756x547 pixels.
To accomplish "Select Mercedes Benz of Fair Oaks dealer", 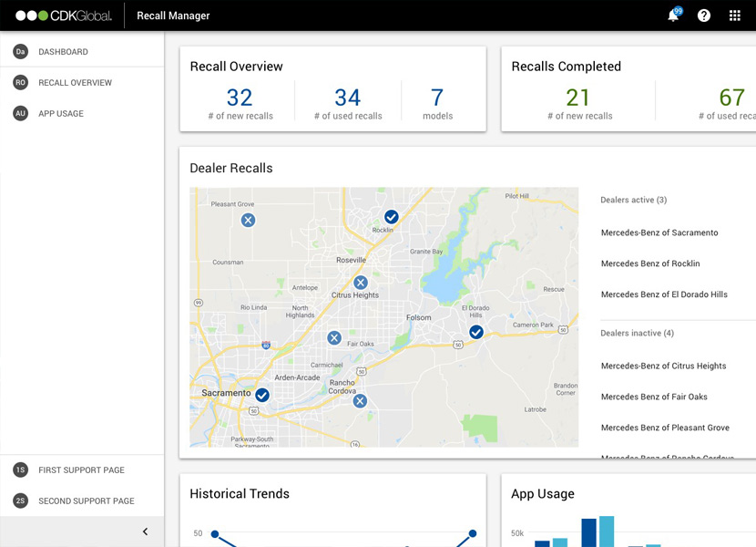I will click(654, 397).
